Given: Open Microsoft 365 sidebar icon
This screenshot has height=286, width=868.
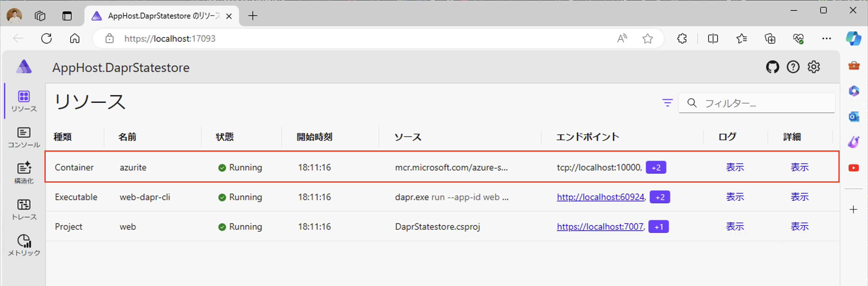Looking at the screenshot, I should [x=854, y=91].
